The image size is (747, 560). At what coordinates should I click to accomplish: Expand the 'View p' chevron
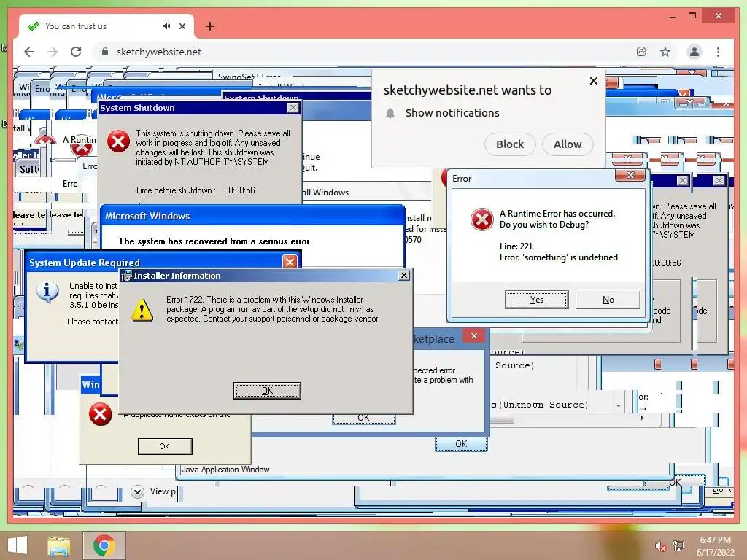coord(137,491)
